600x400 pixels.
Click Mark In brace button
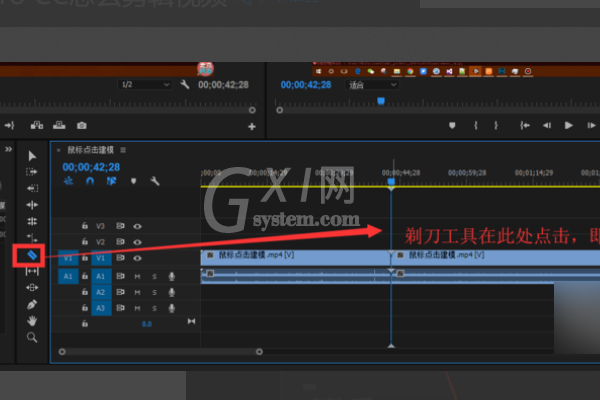click(476, 125)
